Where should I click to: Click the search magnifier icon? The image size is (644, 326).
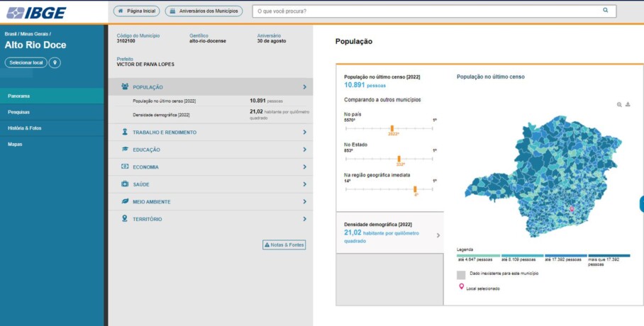tap(605, 11)
